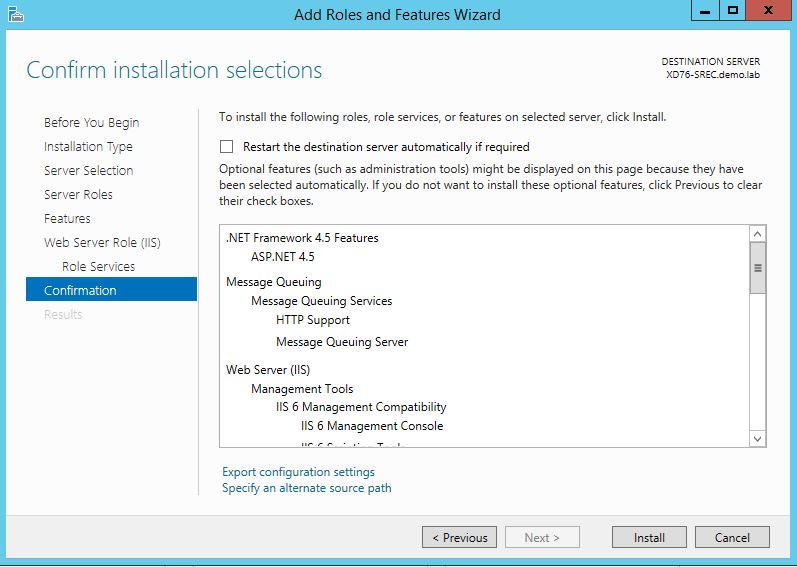Switch to the Server Roles step
The height and width of the screenshot is (567, 797).
(78, 195)
